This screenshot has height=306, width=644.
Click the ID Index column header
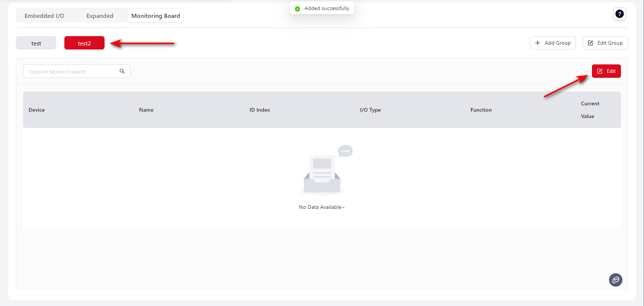(260, 110)
